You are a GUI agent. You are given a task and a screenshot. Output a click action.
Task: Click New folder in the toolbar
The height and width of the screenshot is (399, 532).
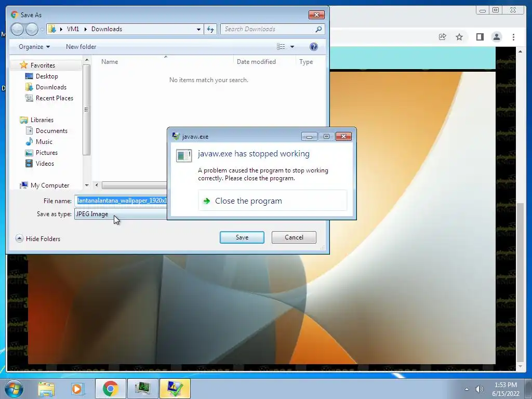pyautogui.click(x=81, y=47)
